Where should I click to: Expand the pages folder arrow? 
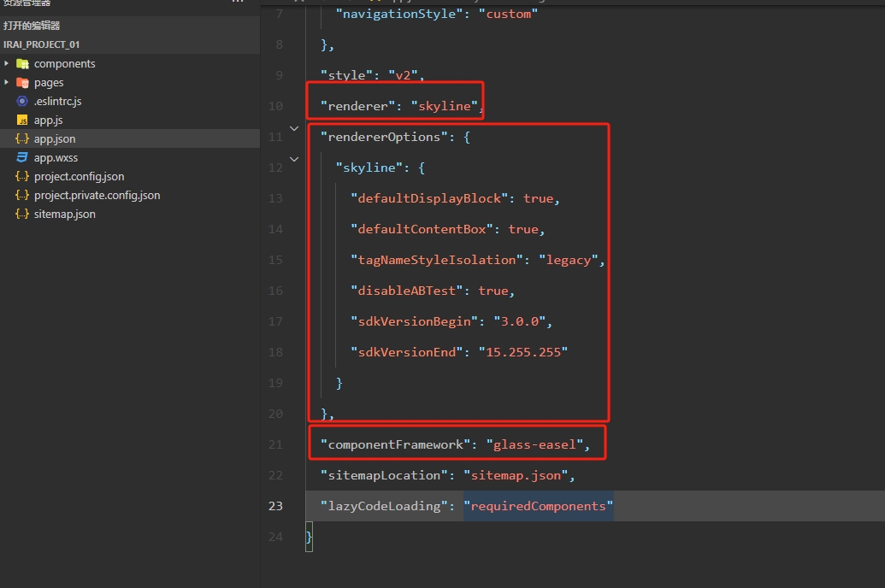7,83
